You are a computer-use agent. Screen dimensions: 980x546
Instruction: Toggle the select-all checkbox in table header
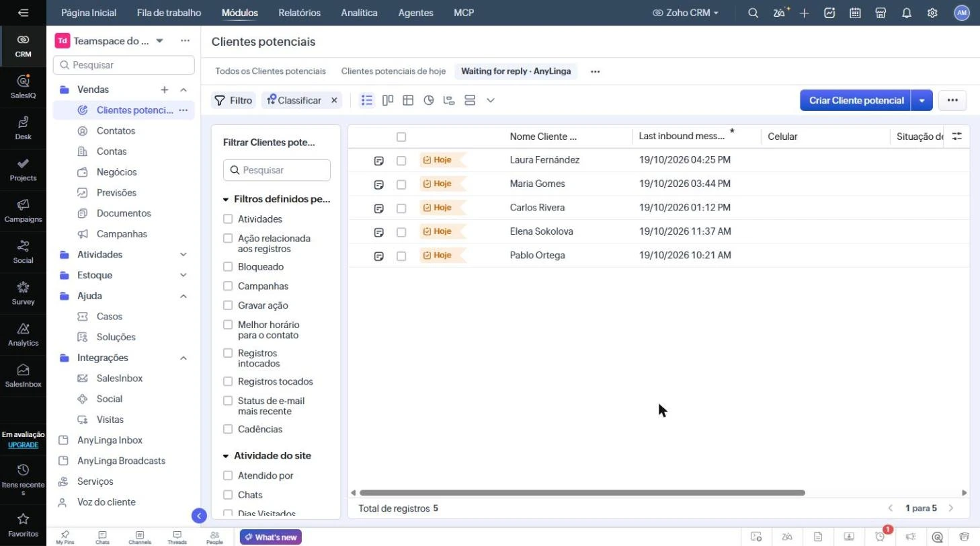(x=401, y=136)
